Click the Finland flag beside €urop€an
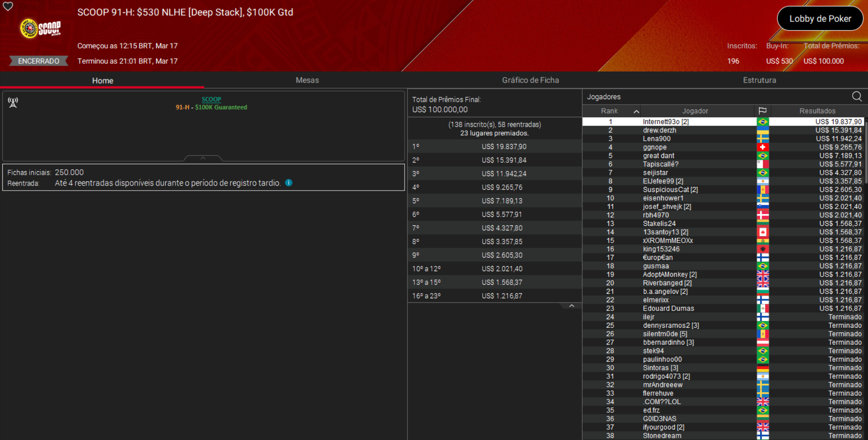This screenshot has width=868, height=440. [x=763, y=257]
